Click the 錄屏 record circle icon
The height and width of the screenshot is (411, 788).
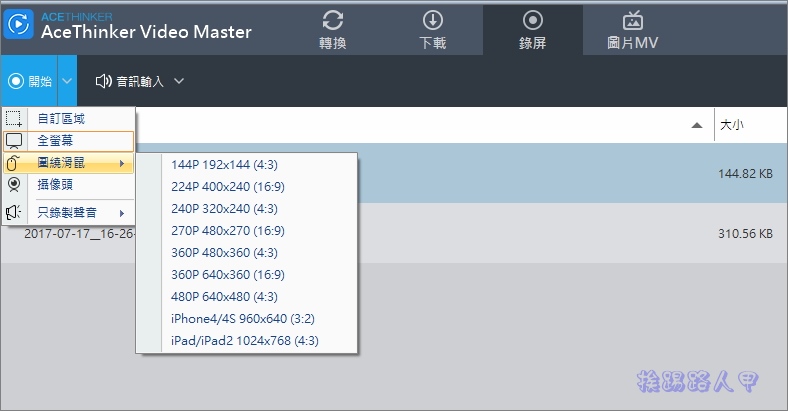click(533, 21)
